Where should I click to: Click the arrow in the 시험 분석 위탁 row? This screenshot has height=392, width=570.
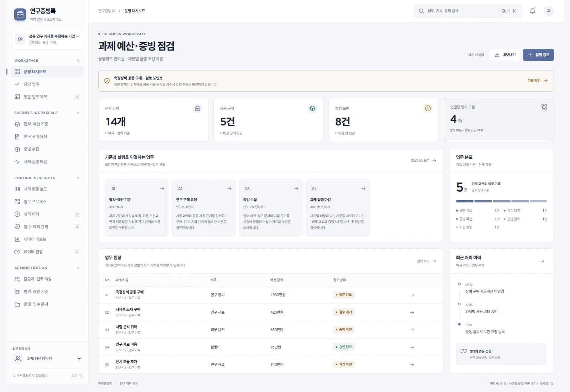412,330
